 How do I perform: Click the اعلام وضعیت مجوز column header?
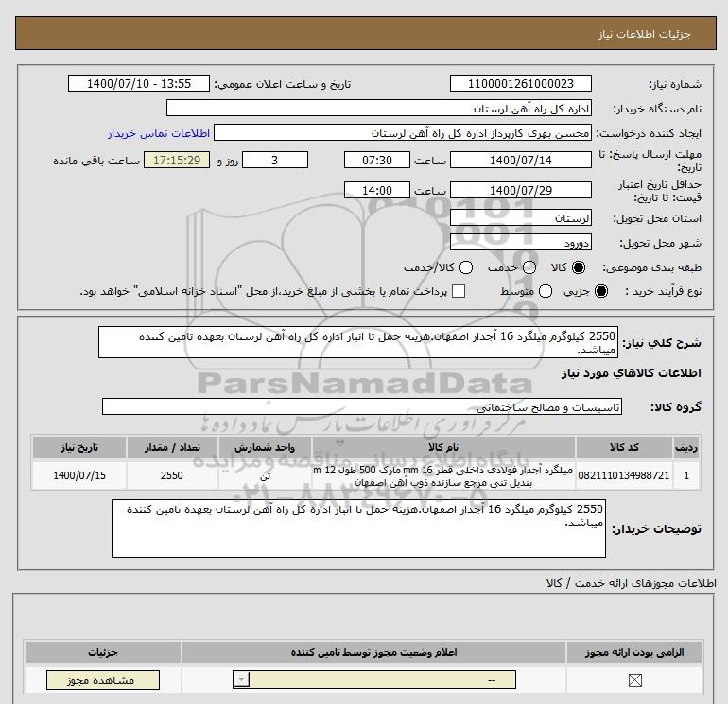pyautogui.click(x=373, y=652)
